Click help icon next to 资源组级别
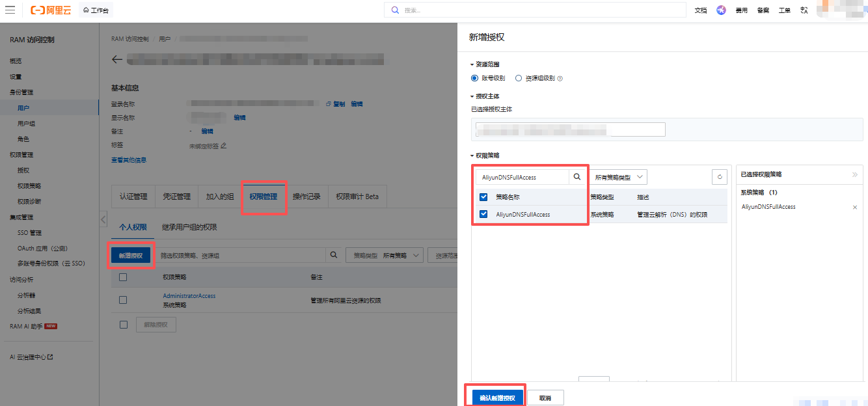The height and width of the screenshot is (406, 868). point(560,79)
